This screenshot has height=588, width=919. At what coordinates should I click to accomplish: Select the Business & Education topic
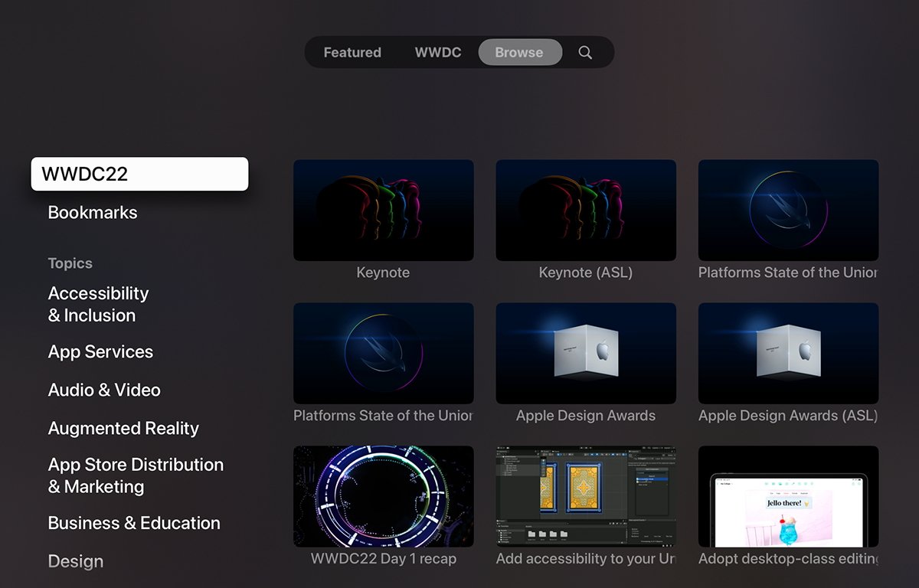pos(134,523)
